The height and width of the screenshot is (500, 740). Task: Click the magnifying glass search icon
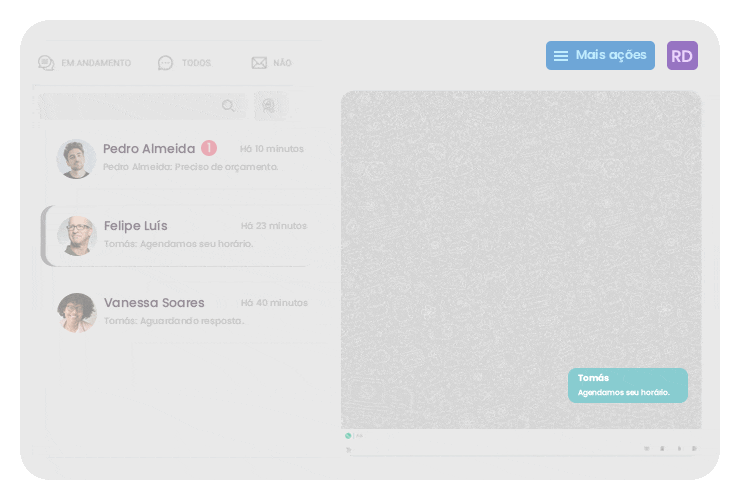pyautogui.click(x=229, y=106)
